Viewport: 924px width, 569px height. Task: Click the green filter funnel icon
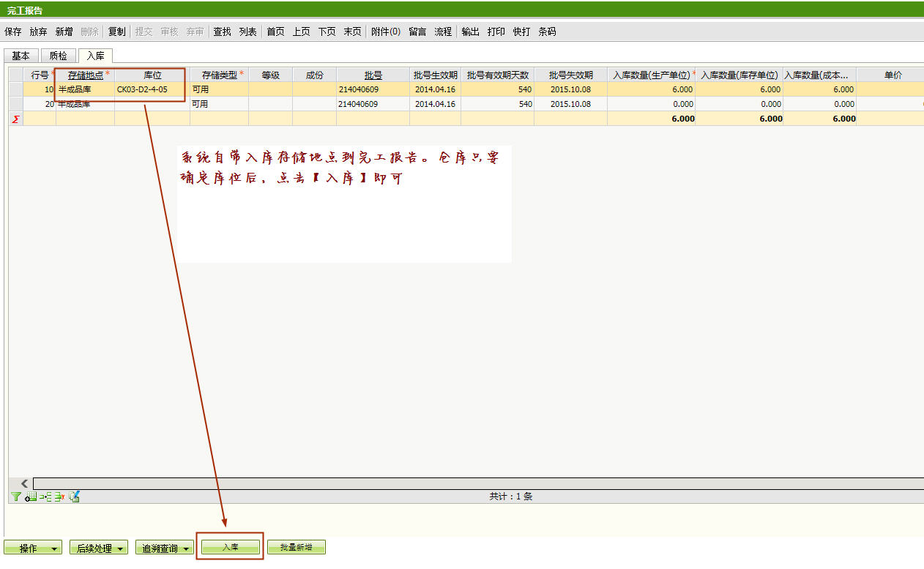(x=16, y=497)
